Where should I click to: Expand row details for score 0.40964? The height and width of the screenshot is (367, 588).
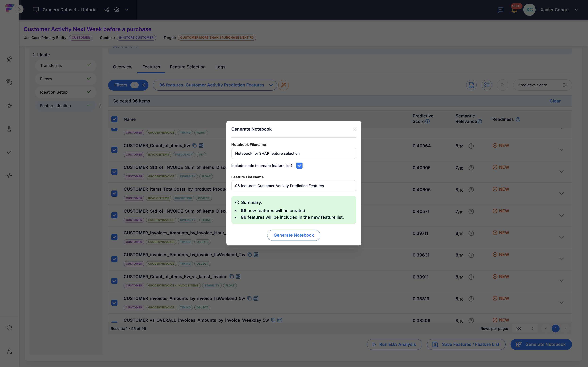[561, 150]
